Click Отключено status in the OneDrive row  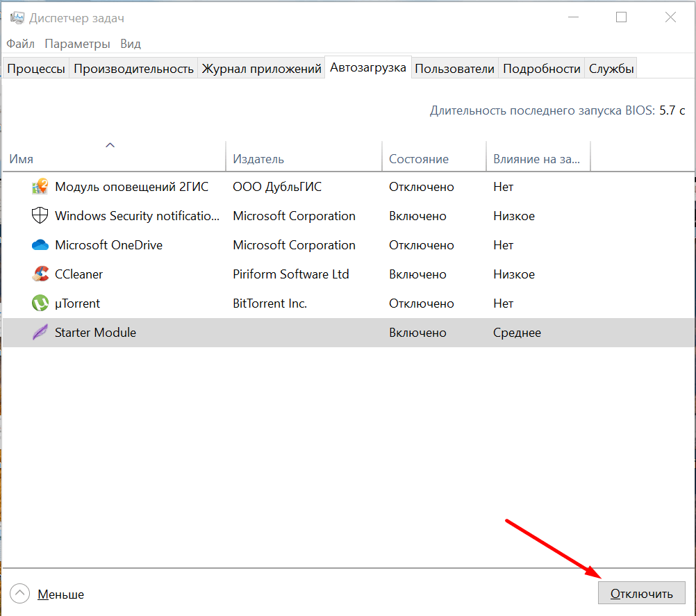pyautogui.click(x=422, y=245)
